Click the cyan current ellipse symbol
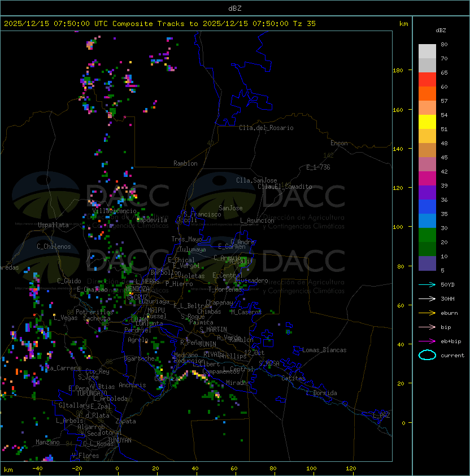470x476 pixels. click(x=427, y=355)
